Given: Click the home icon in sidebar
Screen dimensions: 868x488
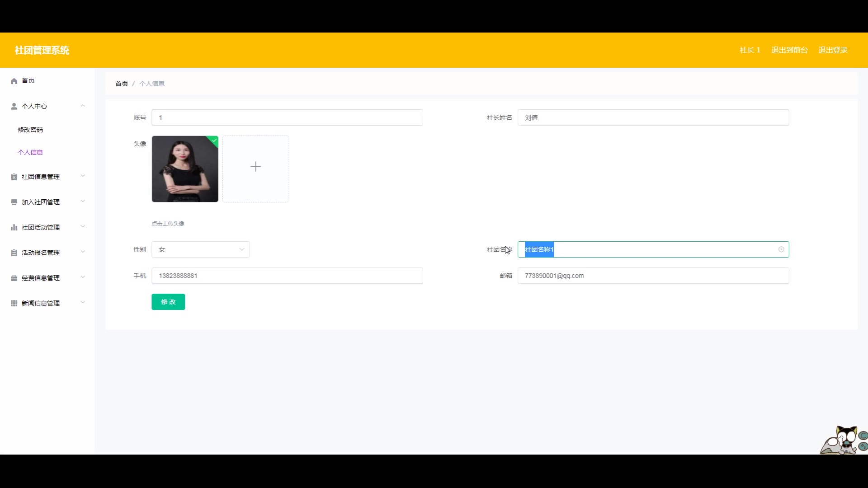Looking at the screenshot, I should coord(14,81).
